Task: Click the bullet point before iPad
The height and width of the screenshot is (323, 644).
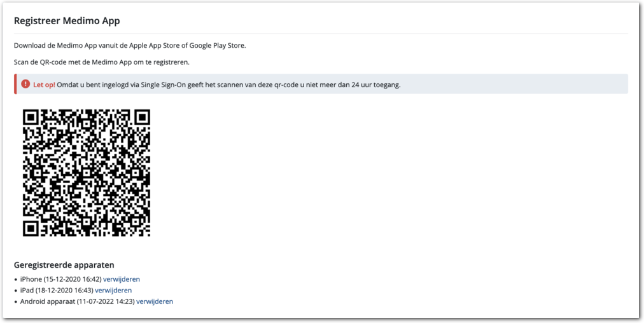Action: click(x=16, y=291)
